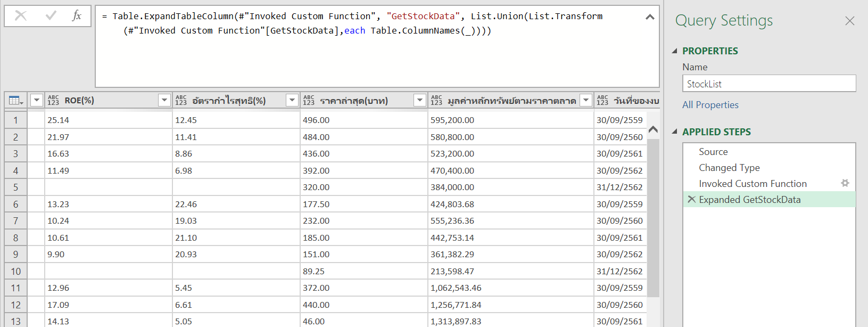Change data type icon of ราคาล่าสุด(บาท) column

(309, 100)
